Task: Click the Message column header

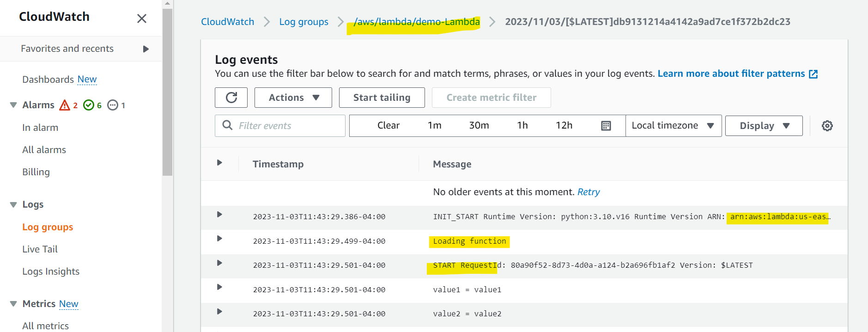Action: pos(452,164)
